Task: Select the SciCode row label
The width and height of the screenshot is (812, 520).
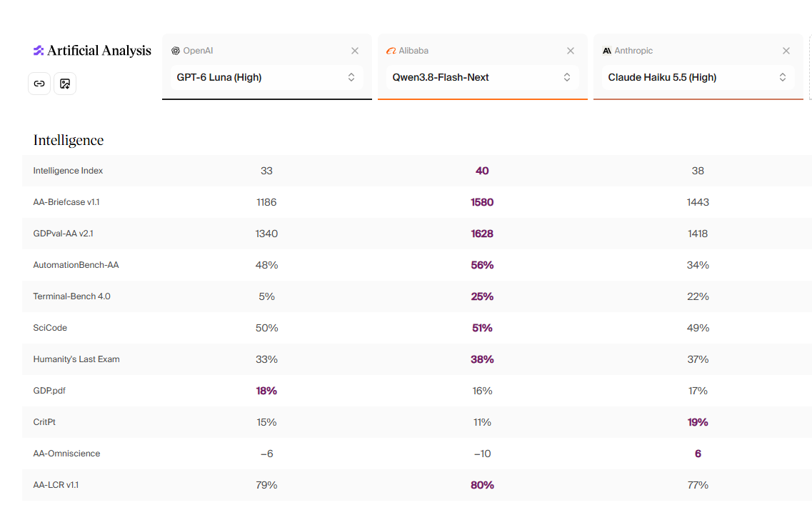Action: point(50,328)
